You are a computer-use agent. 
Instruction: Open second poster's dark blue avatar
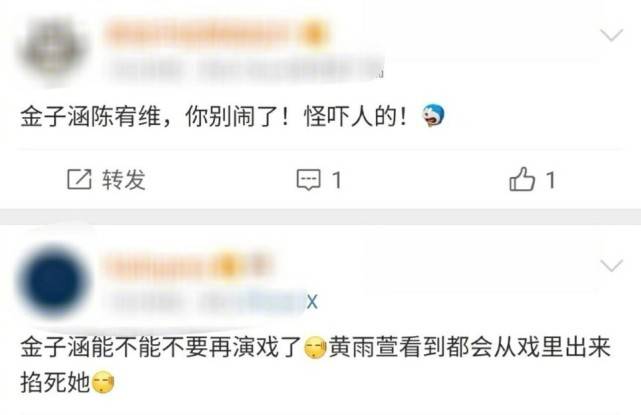53,282
